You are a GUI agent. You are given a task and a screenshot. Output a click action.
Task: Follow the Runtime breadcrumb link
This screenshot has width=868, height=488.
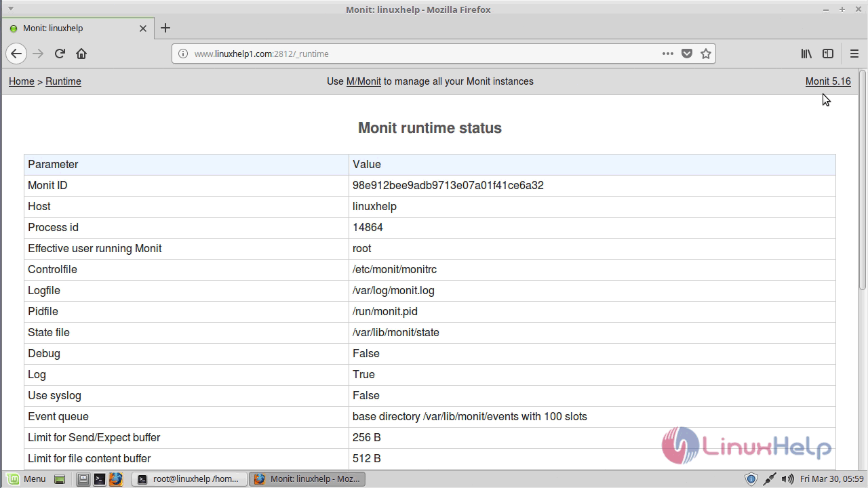[x=63, y=81]
